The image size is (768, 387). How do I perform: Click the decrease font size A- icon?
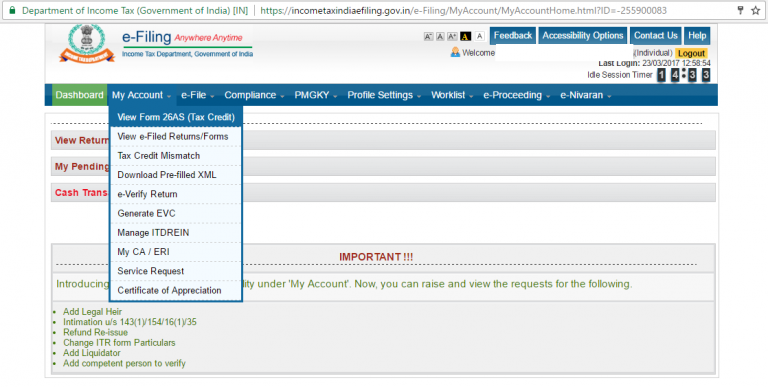point(428,36)
